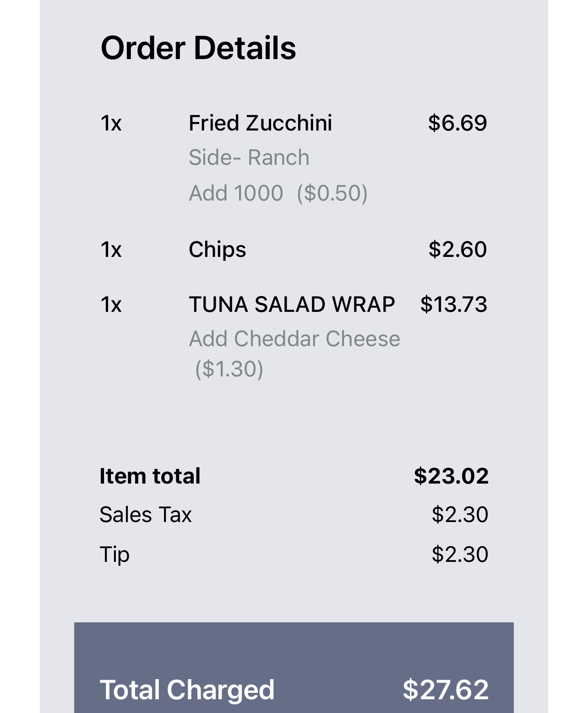Select the Fried Zucchini item name
The width and height of the screenshot is (588, 713).
pos(260,123)
